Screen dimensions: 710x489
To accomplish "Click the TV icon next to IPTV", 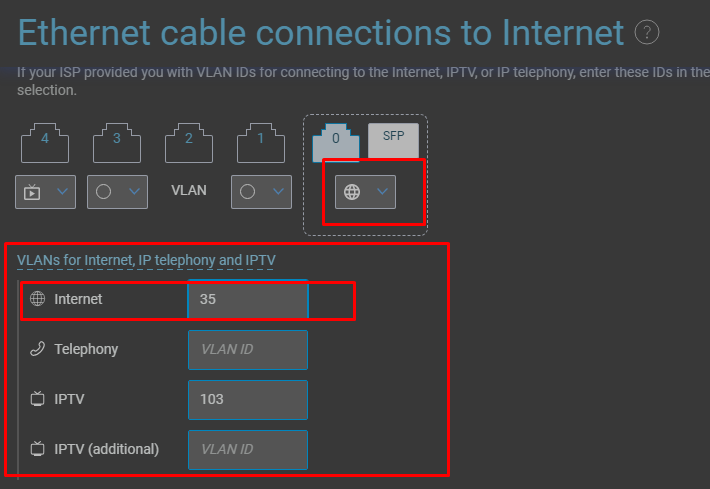I will click(38, 399).
